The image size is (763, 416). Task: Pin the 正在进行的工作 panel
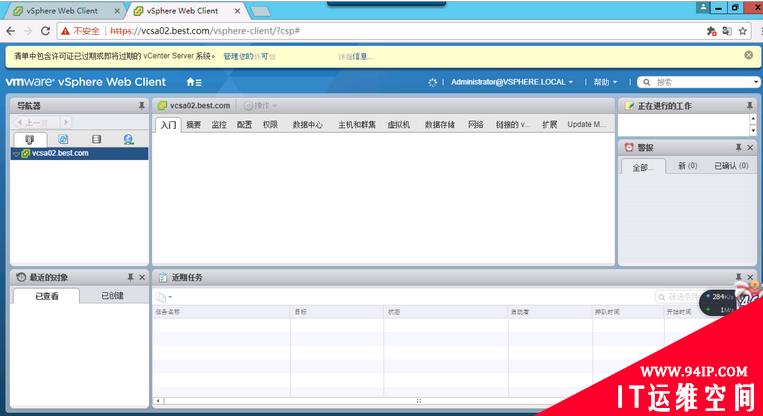(749, 106)
